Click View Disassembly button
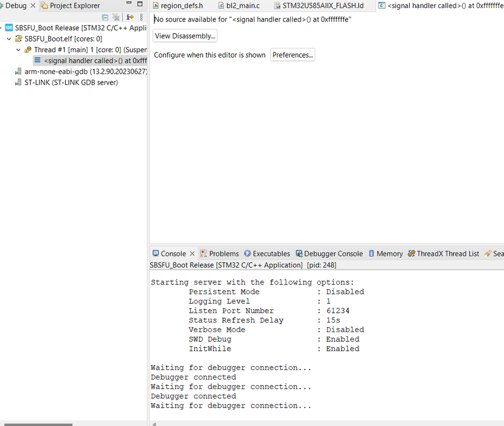The image size is (504, 426). tap(185, 36)
